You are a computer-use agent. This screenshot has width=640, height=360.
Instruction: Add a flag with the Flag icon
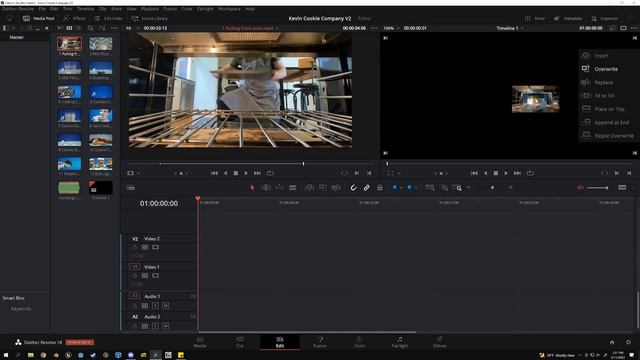point(394,188)
